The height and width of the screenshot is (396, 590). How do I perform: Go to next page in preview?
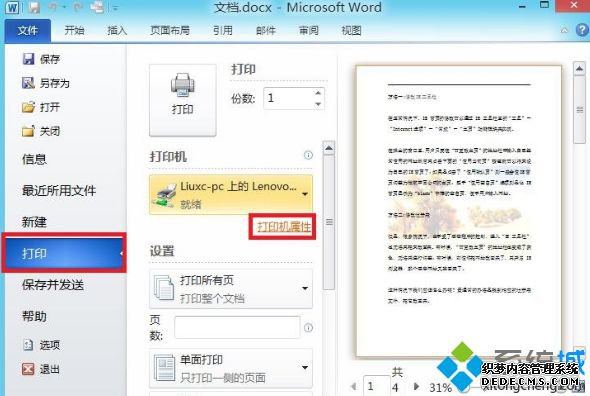pos(416,386)
